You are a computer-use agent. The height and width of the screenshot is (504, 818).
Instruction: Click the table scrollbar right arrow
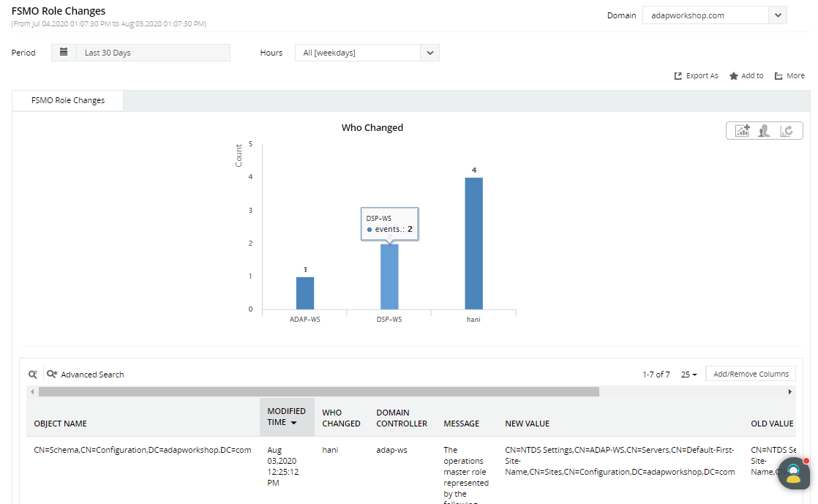point(789,392)
